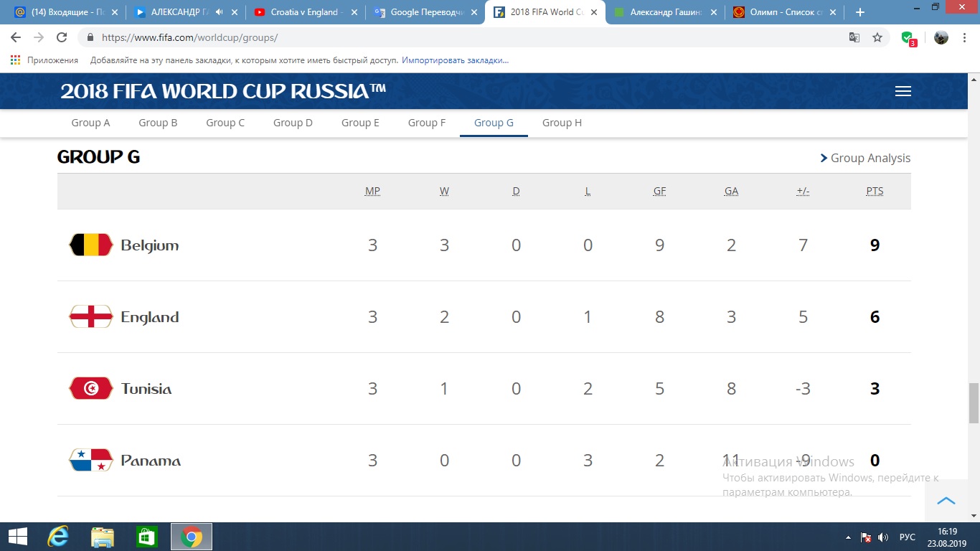Click the Tunisia team name
980x551 pixels.
coord(146,389)
